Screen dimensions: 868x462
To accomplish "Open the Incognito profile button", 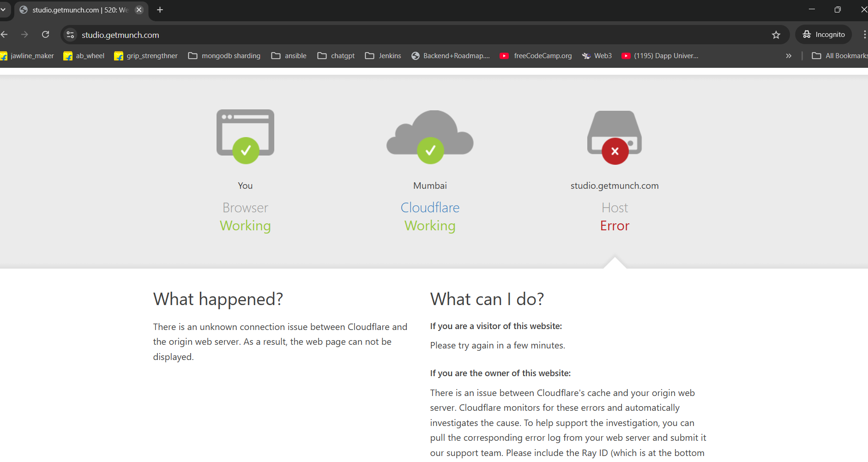I will point(824,35).
